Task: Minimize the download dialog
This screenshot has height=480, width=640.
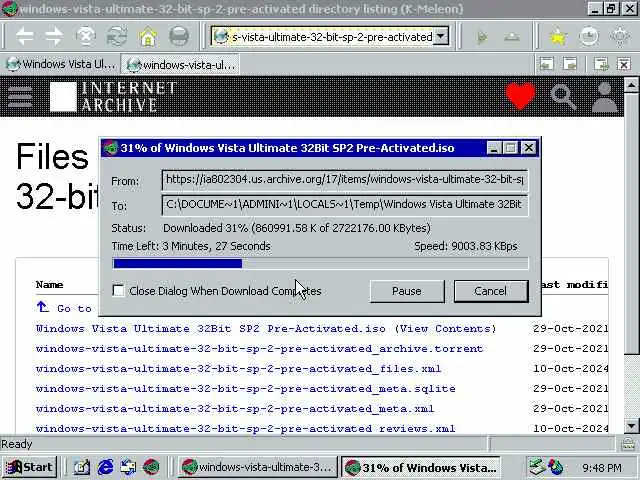Action: pos(493,148)
